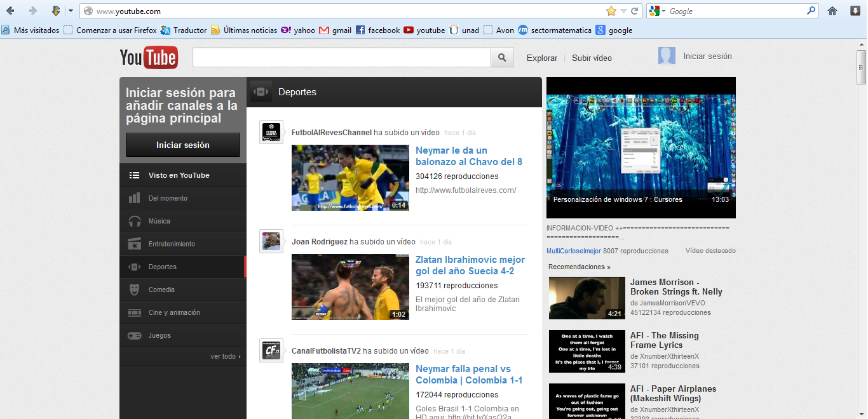Reload the page with the refresh icon
The height and width of the screenshot is (419, 868).
tap(634, 11)
